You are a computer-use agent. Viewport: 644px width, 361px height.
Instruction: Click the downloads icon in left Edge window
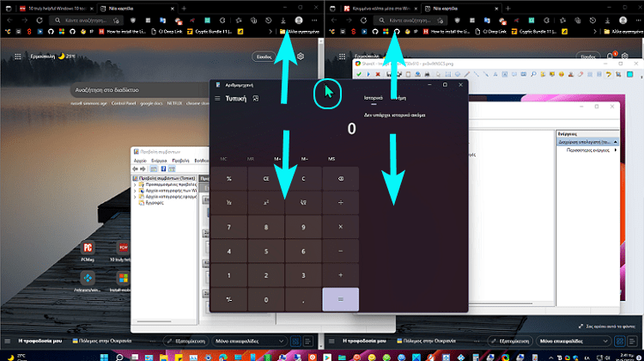pos(283,20)
